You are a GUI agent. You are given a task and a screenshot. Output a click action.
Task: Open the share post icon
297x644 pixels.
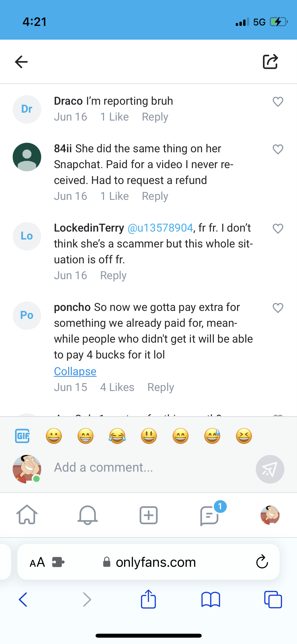pyautogui.click(x=270, y=62)
